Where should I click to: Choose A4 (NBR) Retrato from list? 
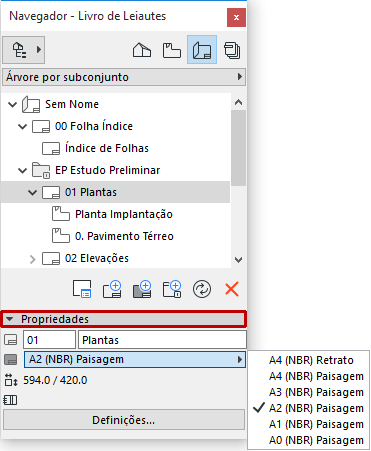click(x=311, y=360)
